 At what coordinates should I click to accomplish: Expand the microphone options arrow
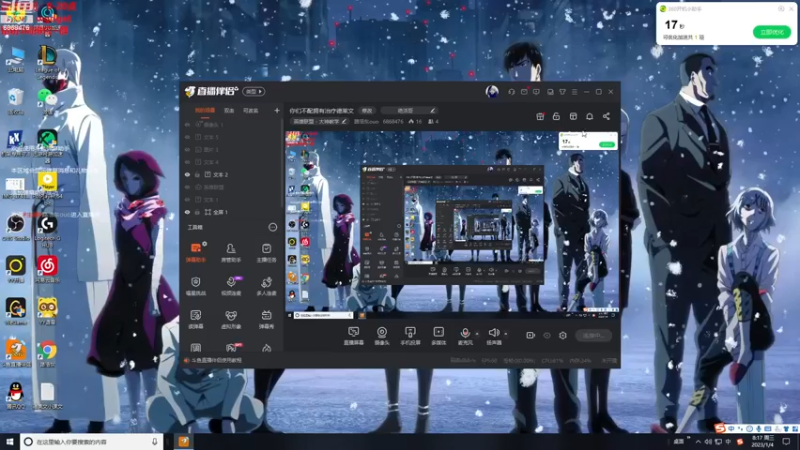click(x=477, y=334)
